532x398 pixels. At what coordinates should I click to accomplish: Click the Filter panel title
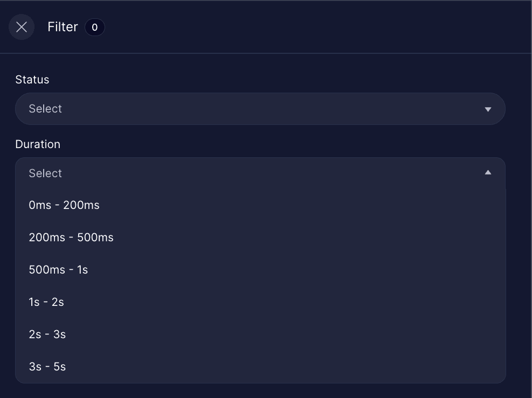coord(62,27)
